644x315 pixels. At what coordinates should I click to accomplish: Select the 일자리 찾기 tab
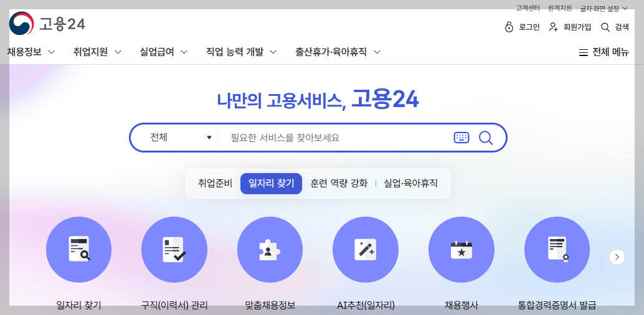[x=271, y=183]
